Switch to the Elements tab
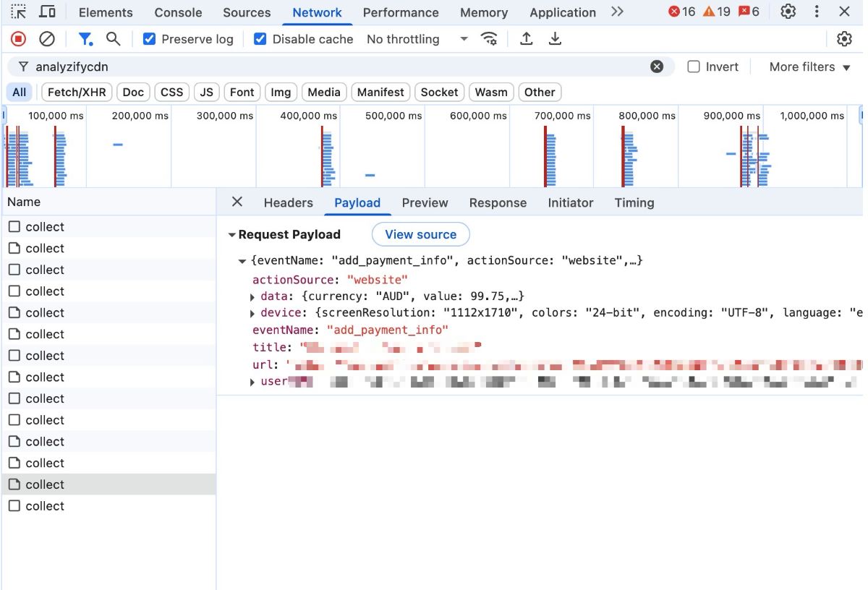 [106, 12]
